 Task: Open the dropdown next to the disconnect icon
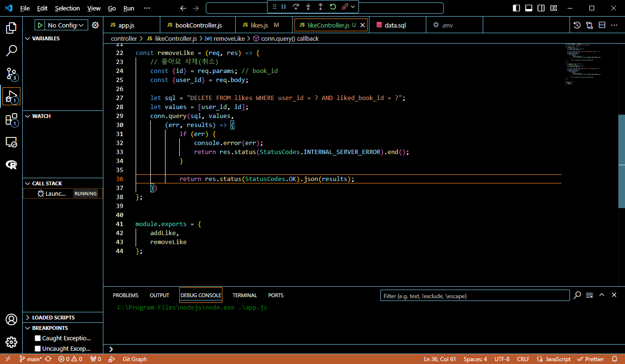coord(353,7)
